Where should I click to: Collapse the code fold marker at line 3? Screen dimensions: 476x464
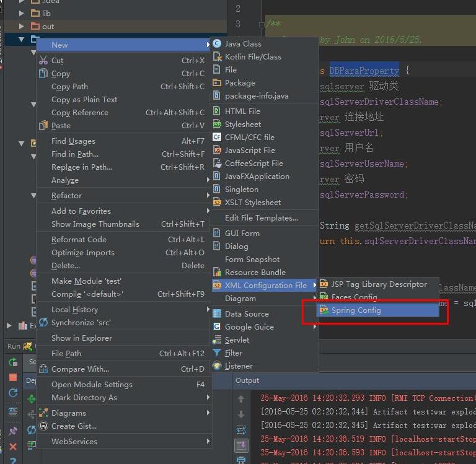pyautogui.click(x=262, y=24)
